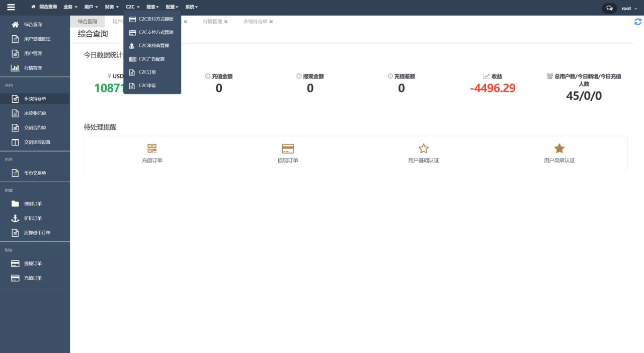Switch to the 行情管理 tab
Viewport: 644px width, 353px height.
(x=212, y=22)
